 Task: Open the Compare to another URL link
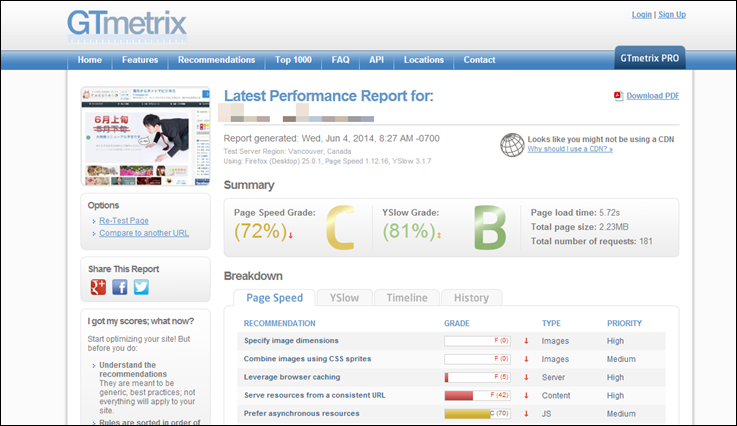pyautogui.click(x=144, y=233)
